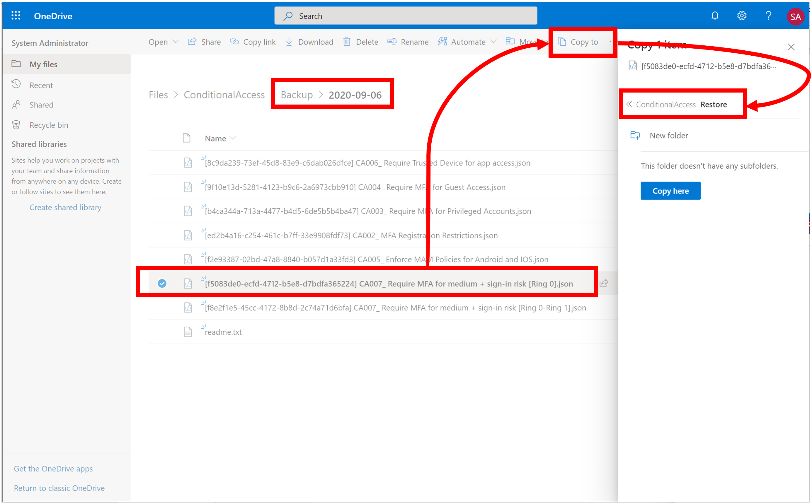Open CA005_ Enforce MAM Policies json
Viewport: 812px width, 504px height.
pos(377,260)
